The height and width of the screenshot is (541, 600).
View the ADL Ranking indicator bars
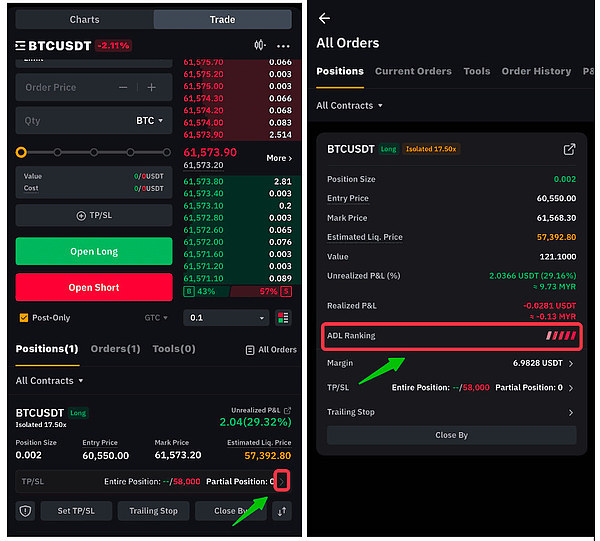point(561,336)
